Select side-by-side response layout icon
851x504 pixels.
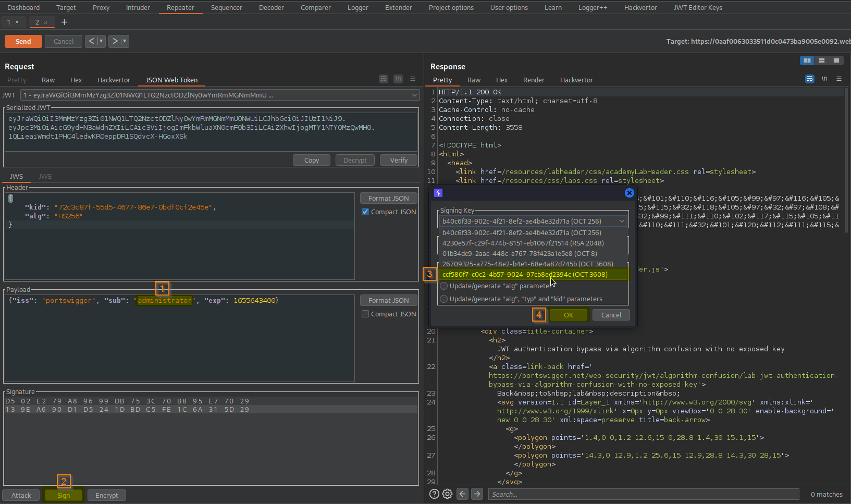tap(807, 60)
